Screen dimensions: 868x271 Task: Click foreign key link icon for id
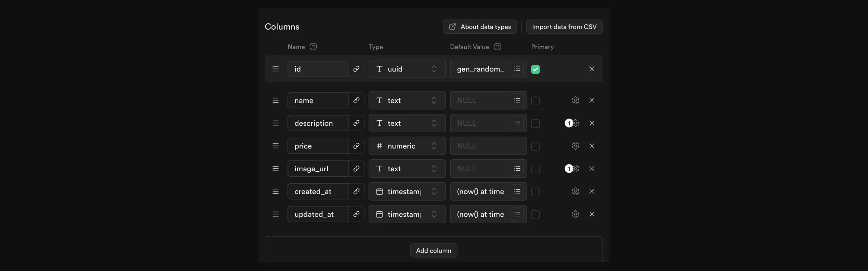[357, 69]
